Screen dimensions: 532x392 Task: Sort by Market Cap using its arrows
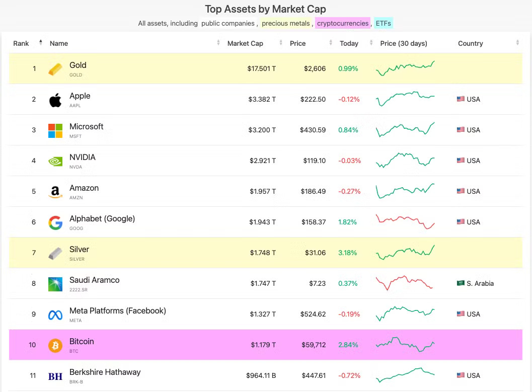(280, 43)
